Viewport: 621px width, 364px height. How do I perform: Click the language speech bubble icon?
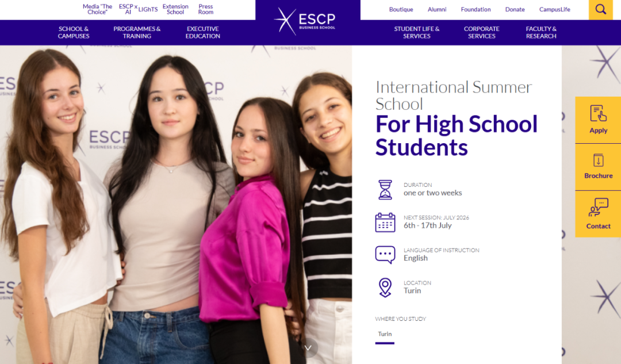(x=385, y=255)
